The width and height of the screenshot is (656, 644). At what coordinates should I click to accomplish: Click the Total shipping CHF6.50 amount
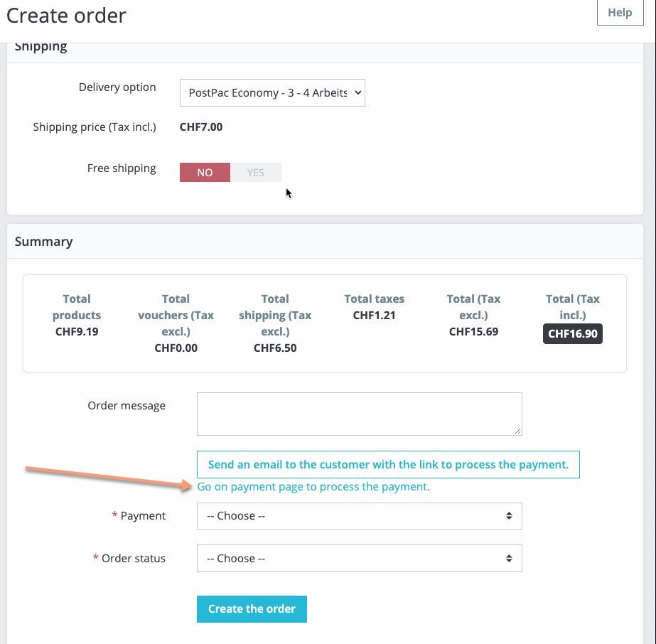pyautogui.click(x=275, y=348)
